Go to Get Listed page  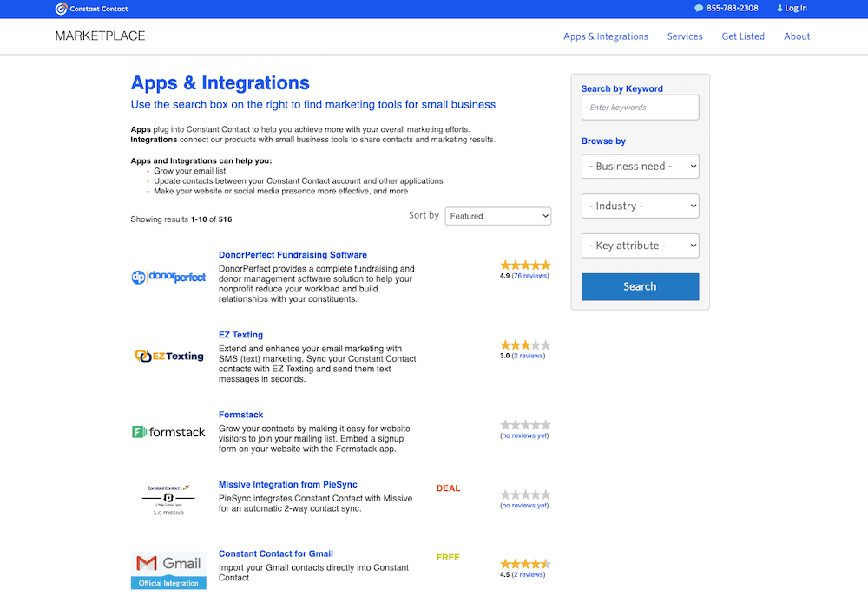(743, 36)
